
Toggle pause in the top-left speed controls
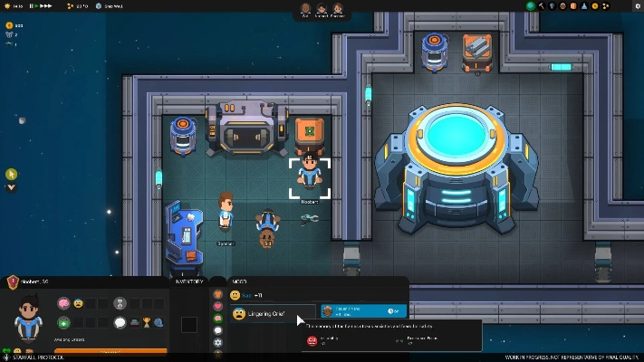click(34, 6)
